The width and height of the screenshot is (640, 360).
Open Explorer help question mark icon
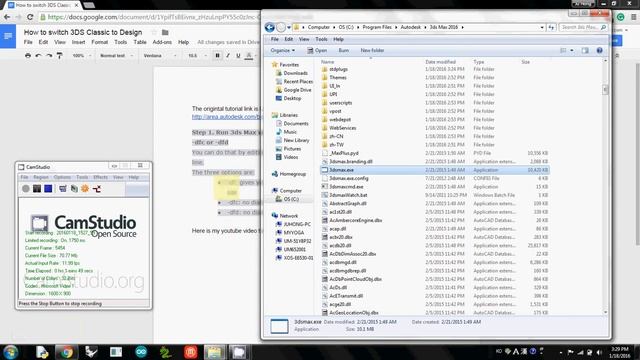599,50
